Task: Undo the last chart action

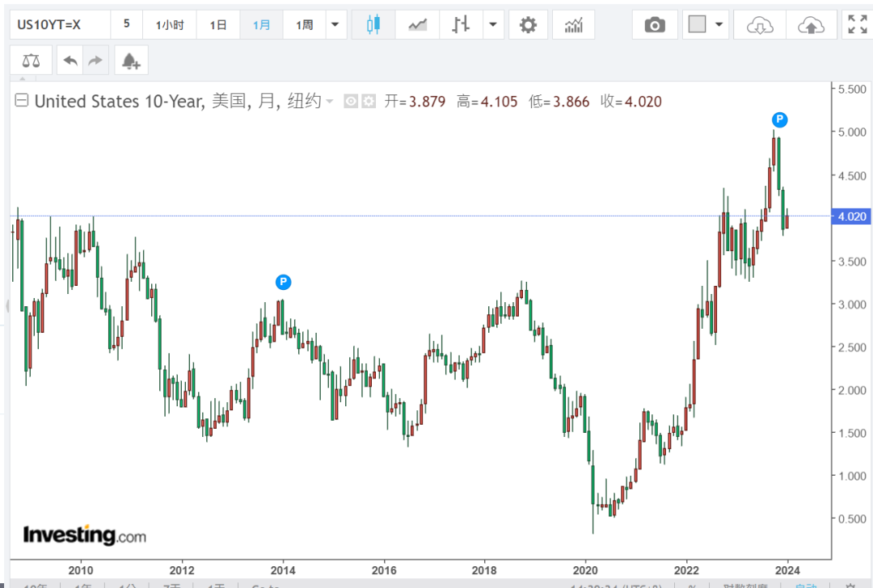Action: [x=71, y=61]
